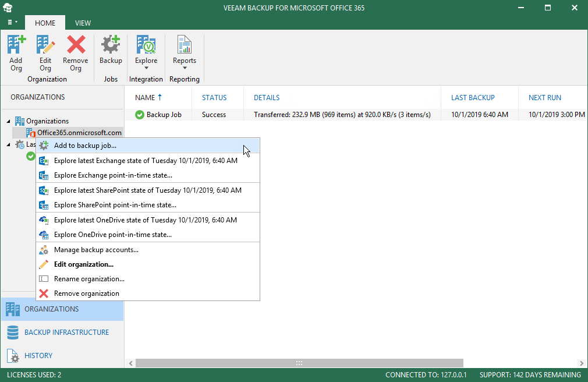Click the 10/1/2019 6:40 AM last backup cell

pos(480,115)
